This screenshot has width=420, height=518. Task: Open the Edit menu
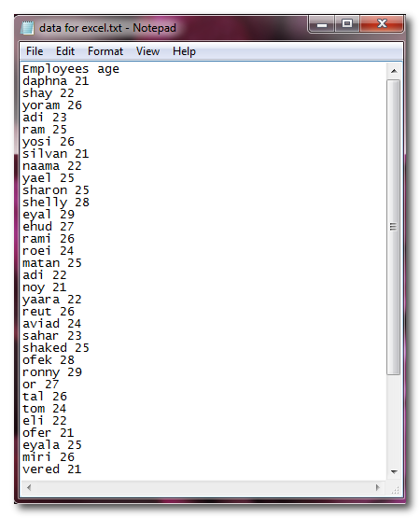(x=65, y=51)
